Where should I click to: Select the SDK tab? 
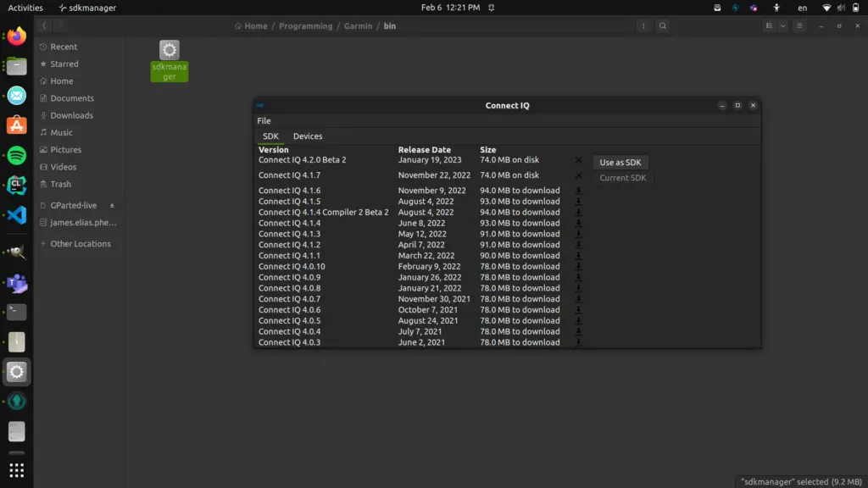click(x=270, y=136)
